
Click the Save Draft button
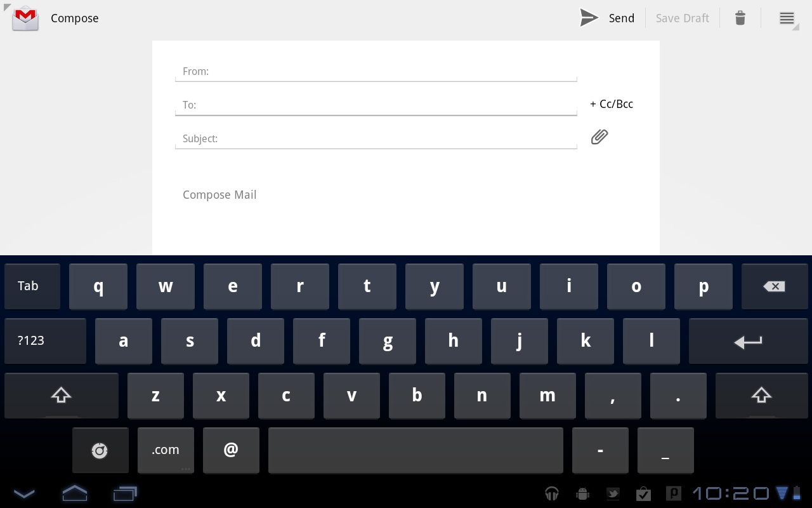click(683, 18)
